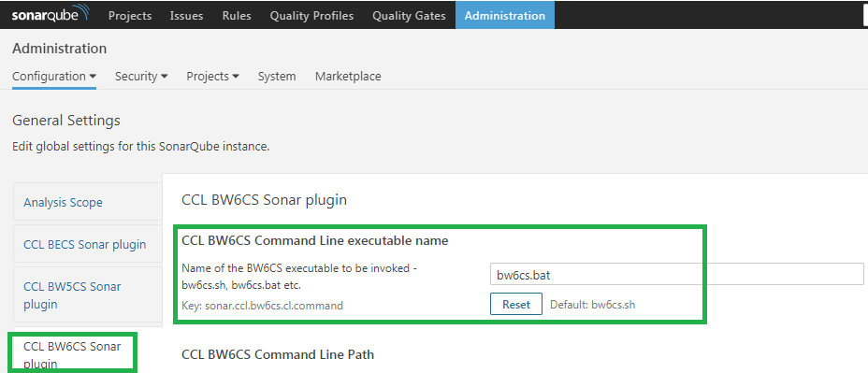Image resolution: width=868 pixels, height=373 pixels.
Task: Open Quality Profiles in navbar
Action: pos(311,16)
